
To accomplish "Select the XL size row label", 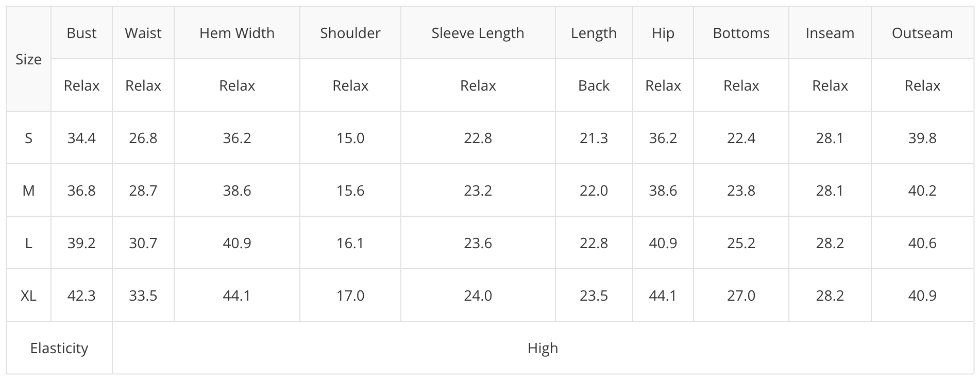I will pos(28,296).
